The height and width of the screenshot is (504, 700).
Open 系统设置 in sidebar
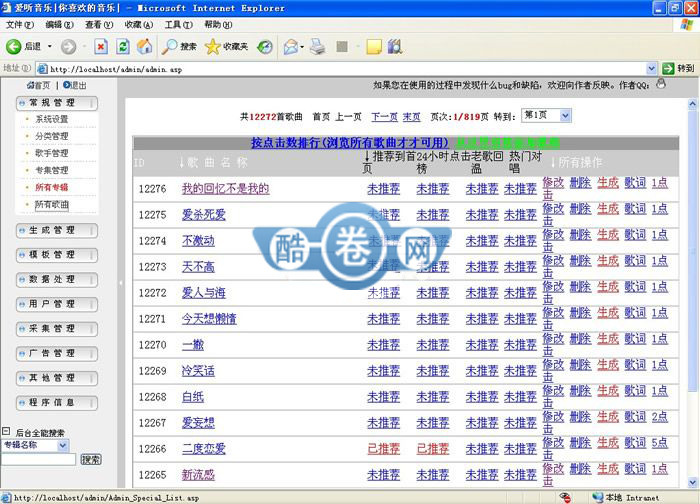point(52,119)
